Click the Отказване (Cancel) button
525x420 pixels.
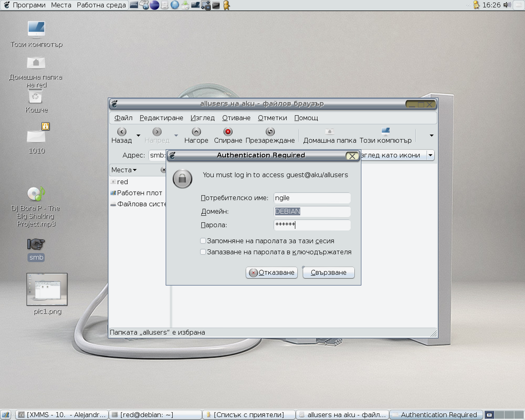tap(272, 273)
